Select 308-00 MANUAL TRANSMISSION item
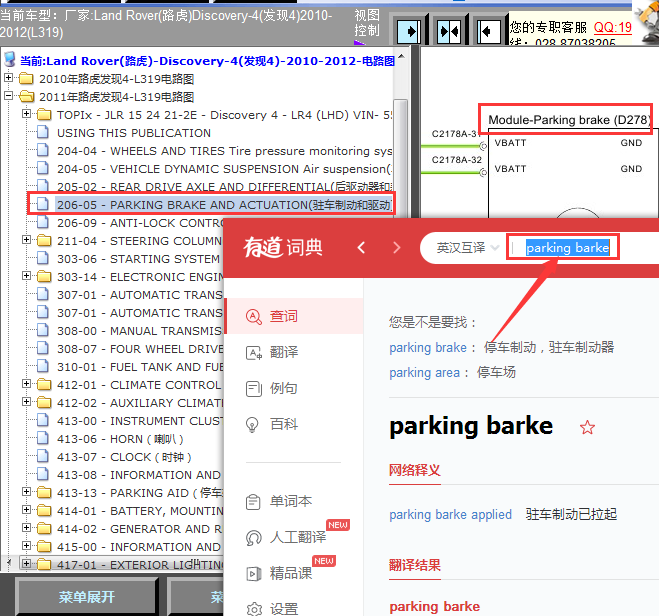Screen dimensions: 659x616 (140, 331)
